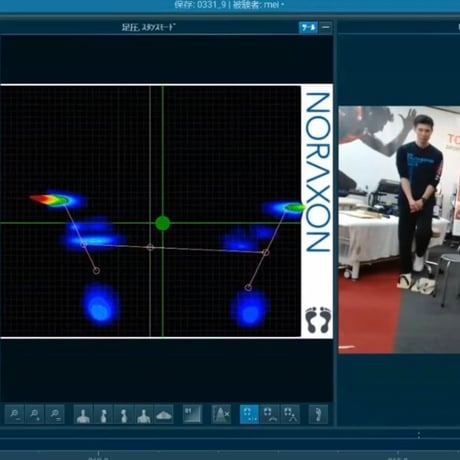Click the pressure peak icon with X
Screen dimensions: 460x460
[221, 414]
